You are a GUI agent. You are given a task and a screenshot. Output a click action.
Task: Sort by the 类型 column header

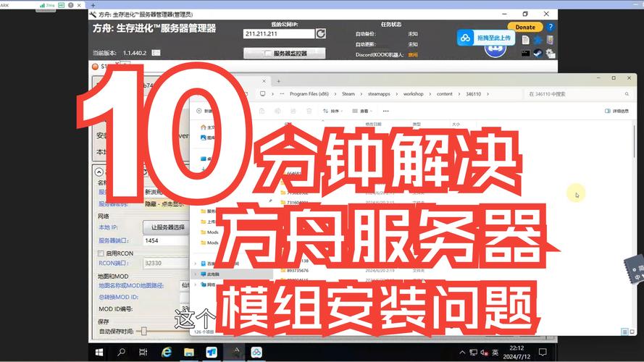[x=417, y=124]
